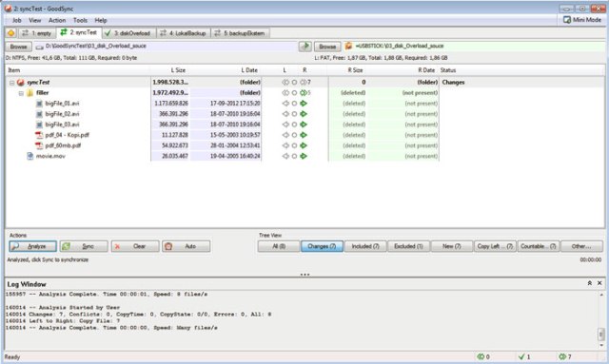Collapse the syncTest root tree node

tap(12, 83)
